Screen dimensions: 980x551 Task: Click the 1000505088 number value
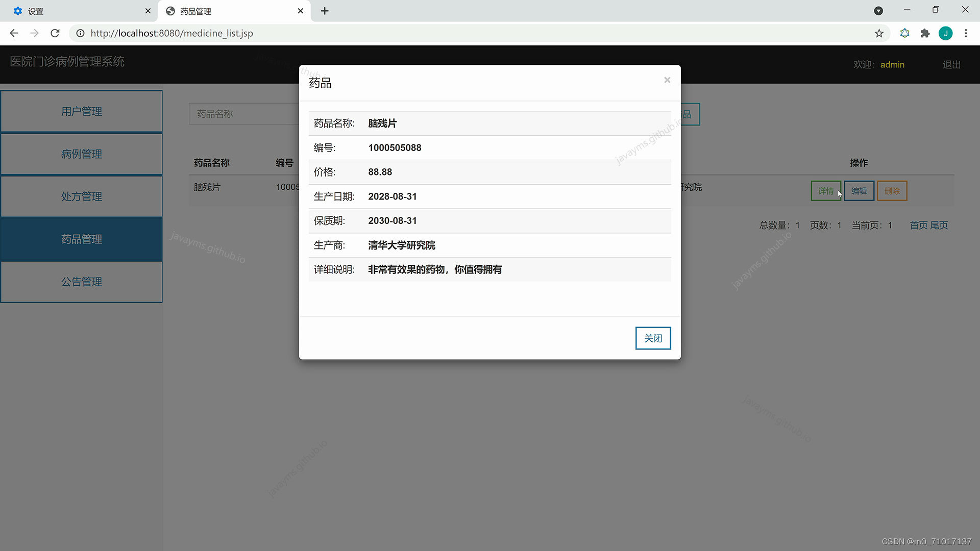click(395, 148)
